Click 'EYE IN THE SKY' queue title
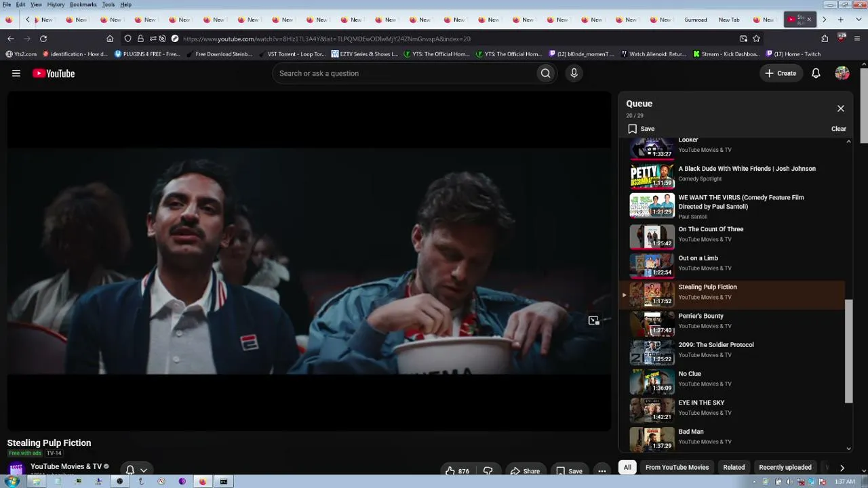Image resolution: width=868 pixels, height=488 pixels. pos(701,403)
